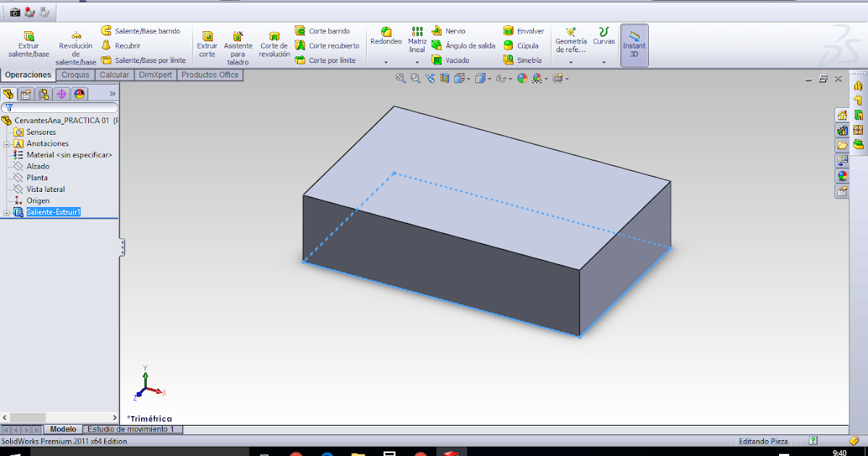
Task: Toggle the Instant3D mode
Action: [634, 45]
